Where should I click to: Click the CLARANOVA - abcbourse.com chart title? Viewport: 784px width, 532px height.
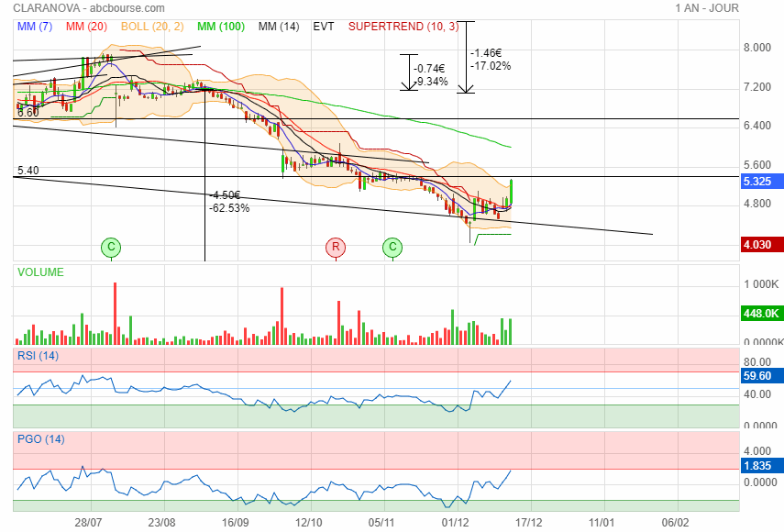(89, 8)
